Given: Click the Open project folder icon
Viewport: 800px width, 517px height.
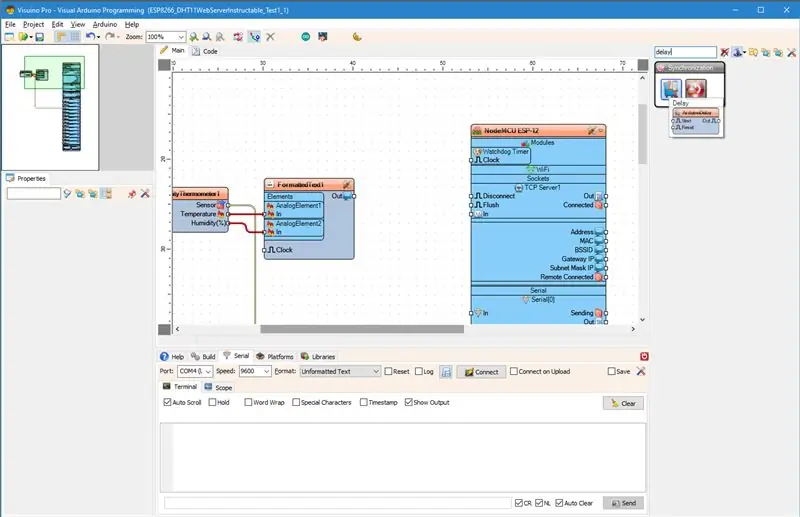Looking at the screenshot, I should (23, 37).
